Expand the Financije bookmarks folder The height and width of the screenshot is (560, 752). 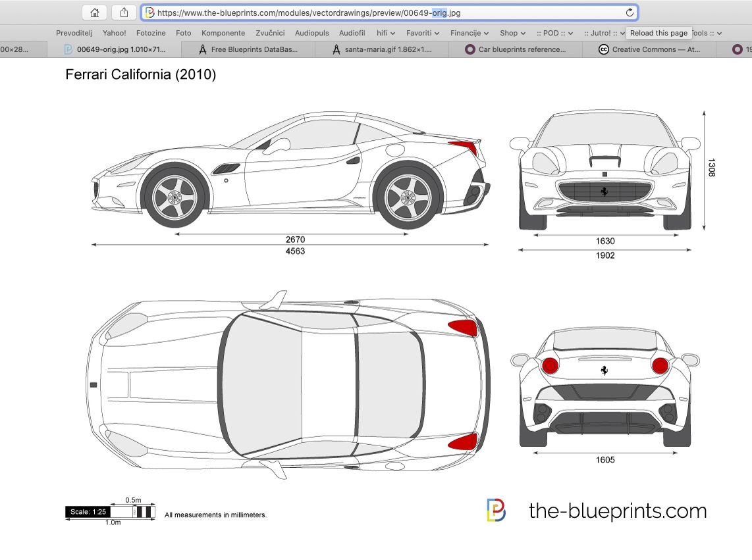pos(469,33)
